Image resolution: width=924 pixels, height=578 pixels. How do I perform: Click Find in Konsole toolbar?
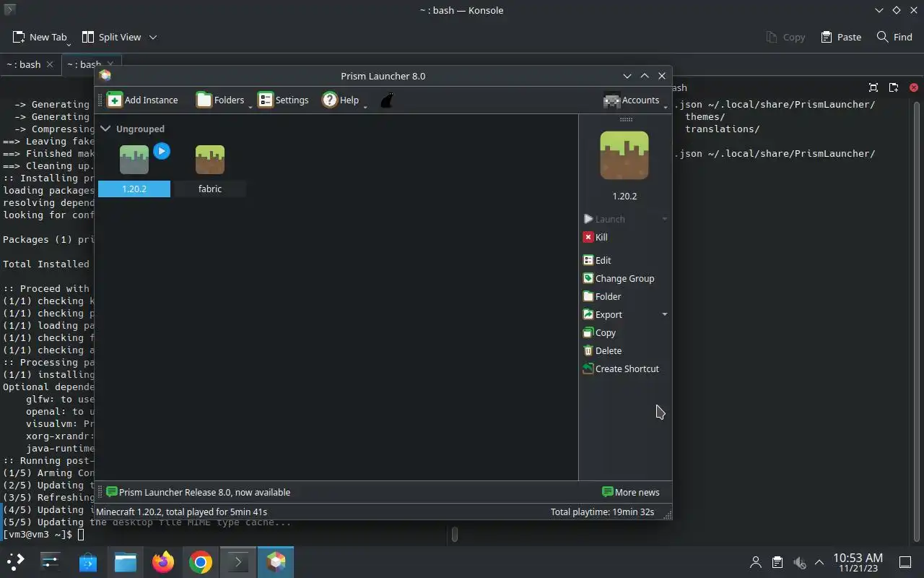(x=894, y=37)
